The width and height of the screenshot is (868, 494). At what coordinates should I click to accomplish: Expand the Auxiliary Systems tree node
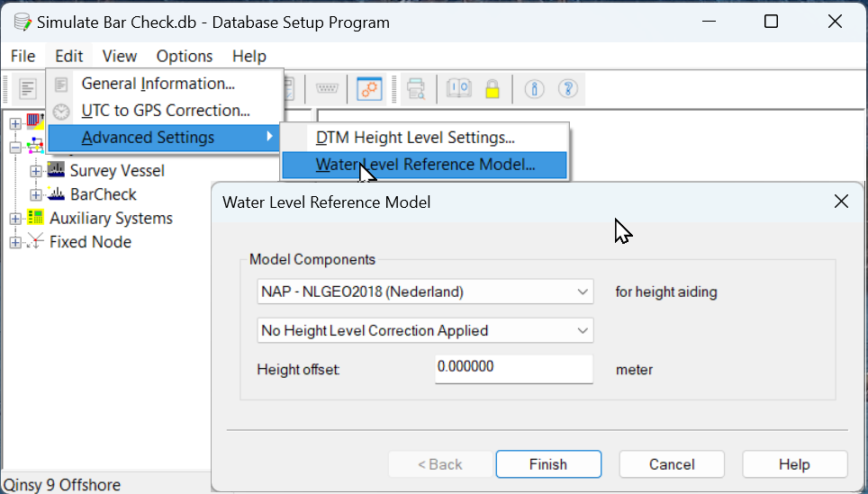click(x=15, y=219)
